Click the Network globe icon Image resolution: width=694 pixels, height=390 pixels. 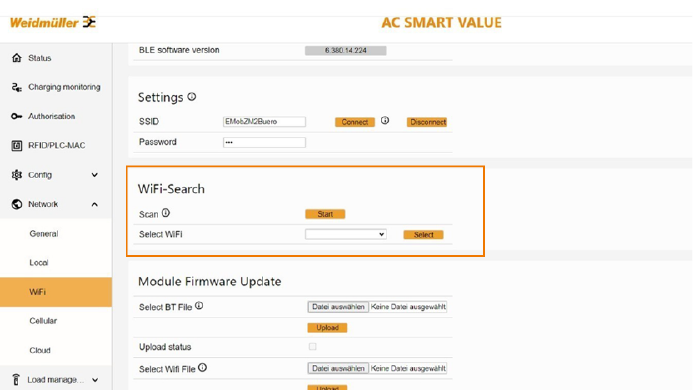(x=17, y=204)
